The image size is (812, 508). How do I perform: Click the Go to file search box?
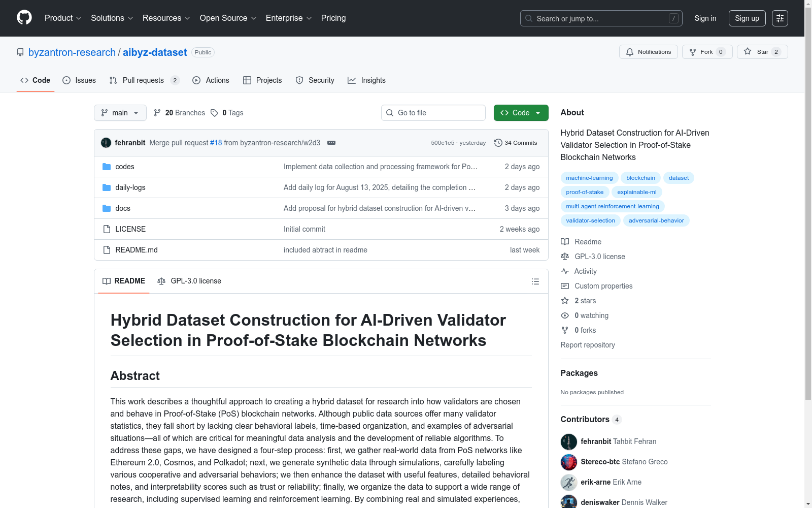(x=433, y=113)
